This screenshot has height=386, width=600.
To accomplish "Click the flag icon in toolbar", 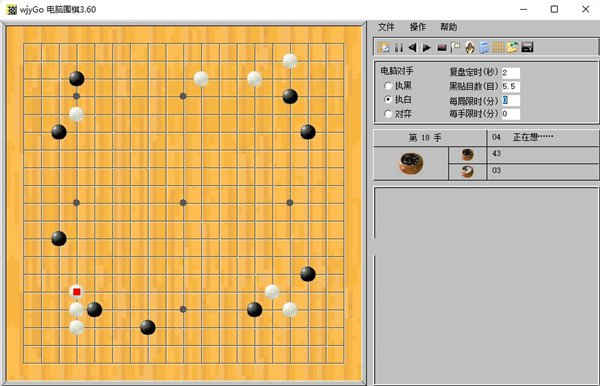I will (x=455, y=47).
